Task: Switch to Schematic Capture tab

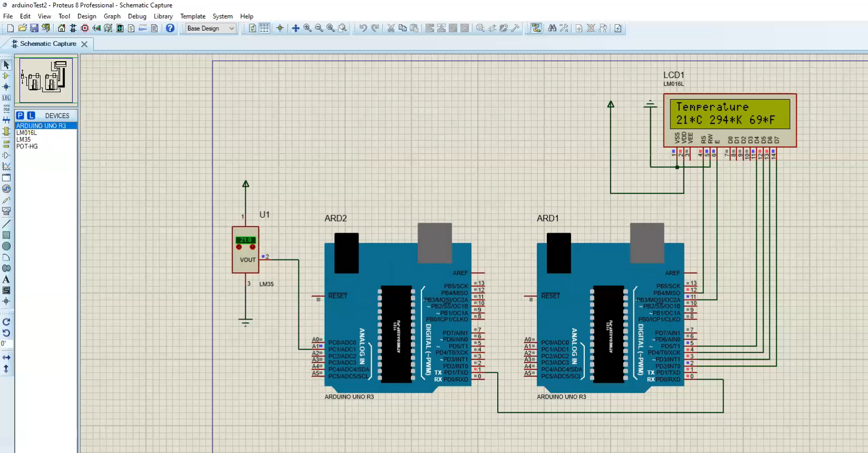Action: click(48, 44)
